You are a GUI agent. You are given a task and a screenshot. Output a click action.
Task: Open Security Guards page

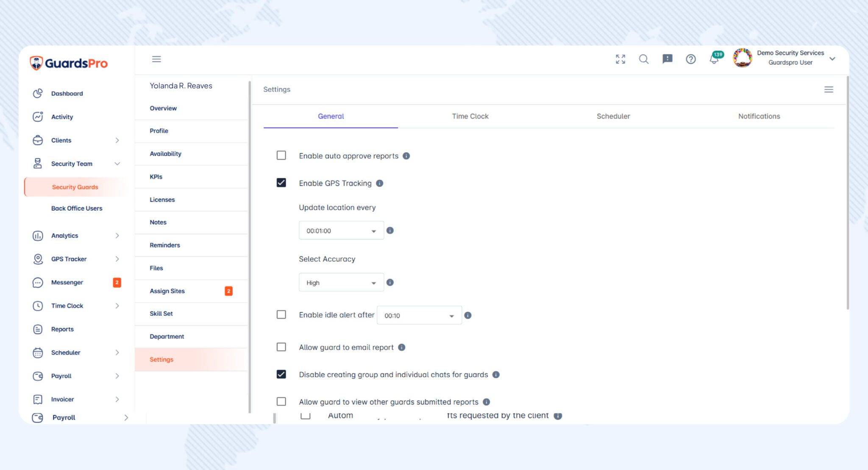(x=75, y=187)
